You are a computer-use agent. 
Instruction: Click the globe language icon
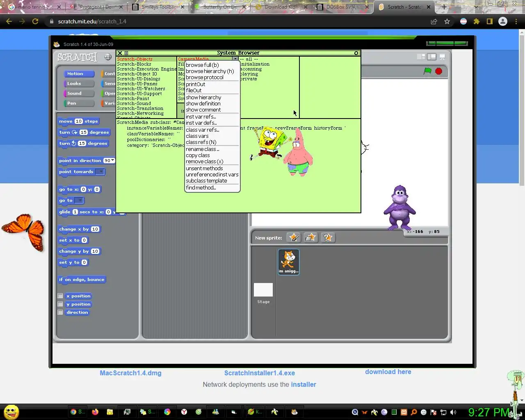[x=108, y=57]
